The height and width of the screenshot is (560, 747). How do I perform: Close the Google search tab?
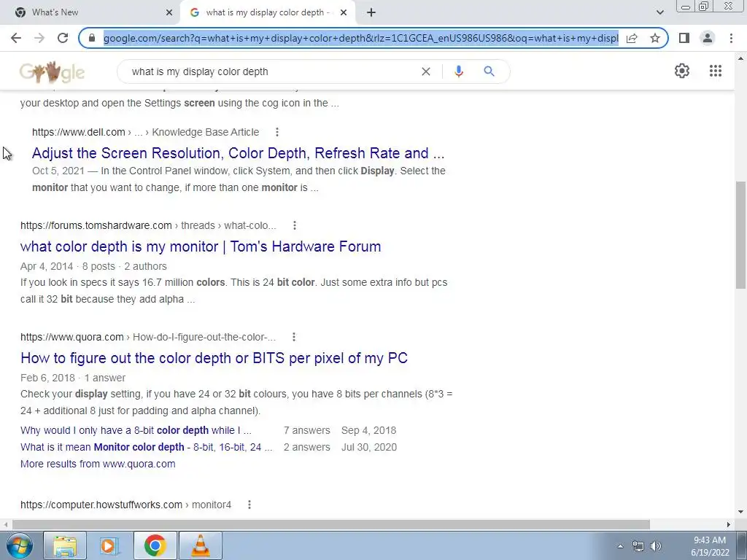tap(344, 12)
